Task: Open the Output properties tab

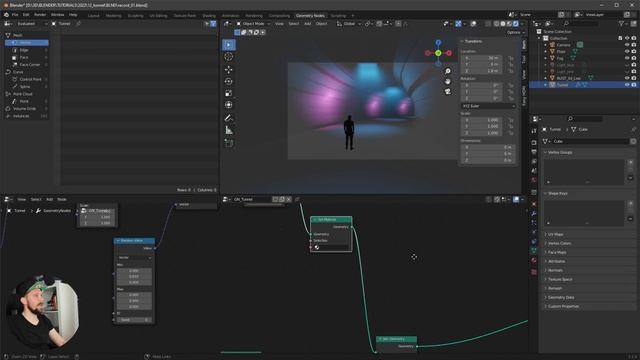Action: click(534, 152)
